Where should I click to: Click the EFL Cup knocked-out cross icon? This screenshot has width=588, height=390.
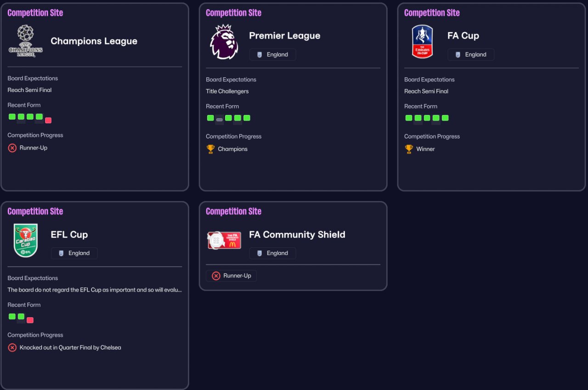(x=12, y=348)
